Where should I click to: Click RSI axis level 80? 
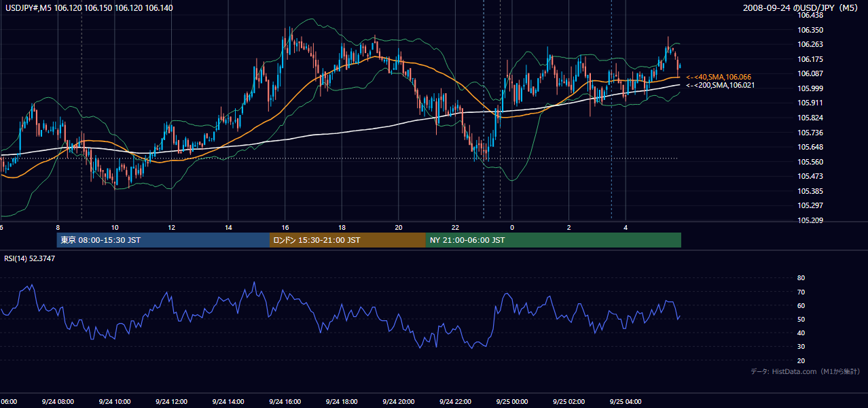[801, 278]
